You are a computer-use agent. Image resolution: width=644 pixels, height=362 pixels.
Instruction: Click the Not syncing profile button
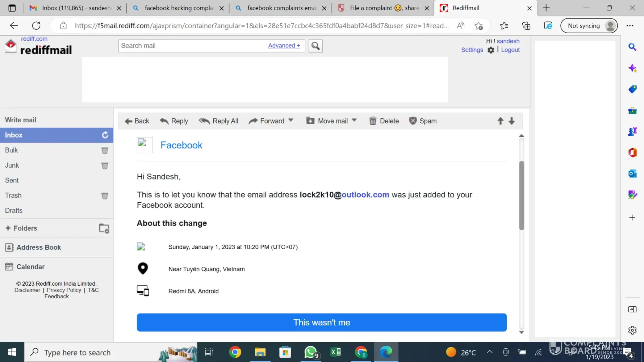click(589, 26)
